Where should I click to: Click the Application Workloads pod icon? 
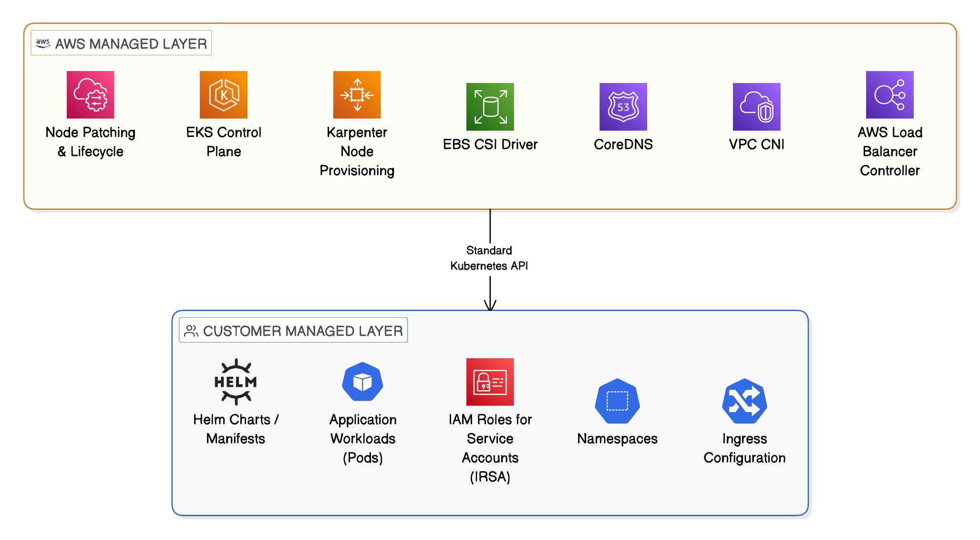[x=362, y=382]
